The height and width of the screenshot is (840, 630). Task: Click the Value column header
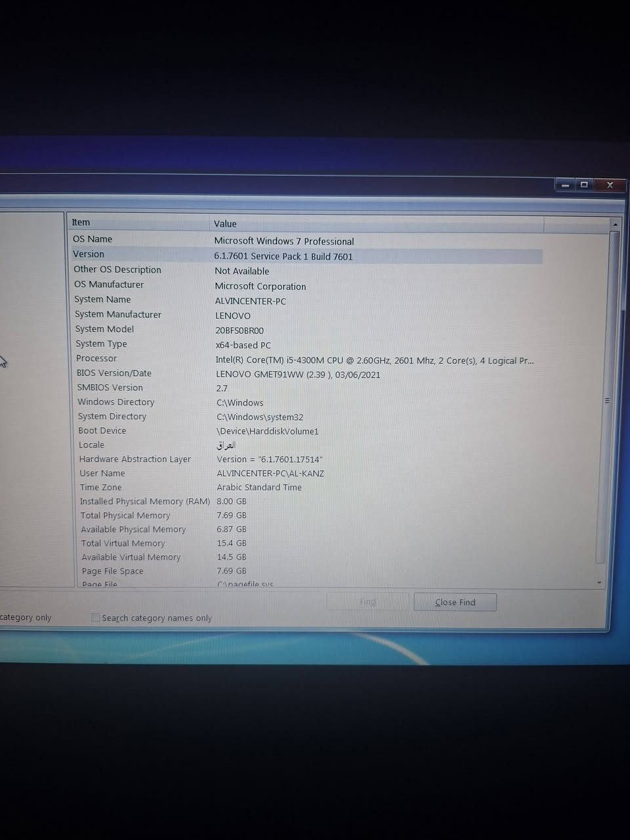coord(377,224)
